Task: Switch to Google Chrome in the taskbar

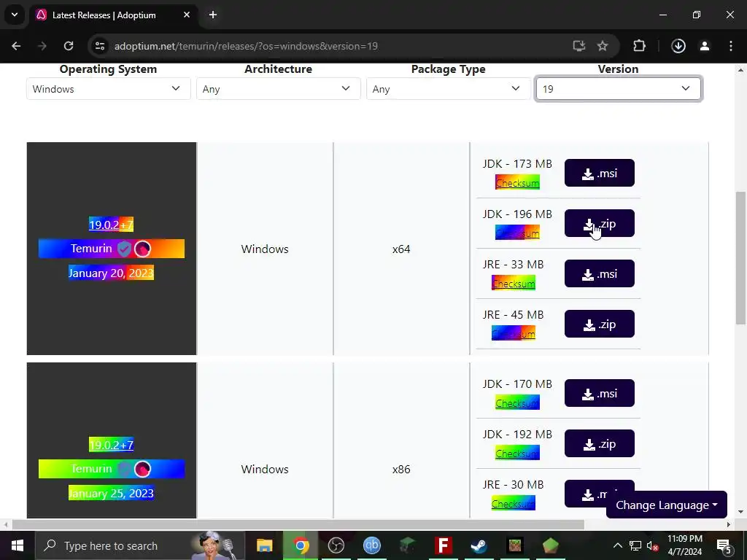Action: [x=301, y=545]
